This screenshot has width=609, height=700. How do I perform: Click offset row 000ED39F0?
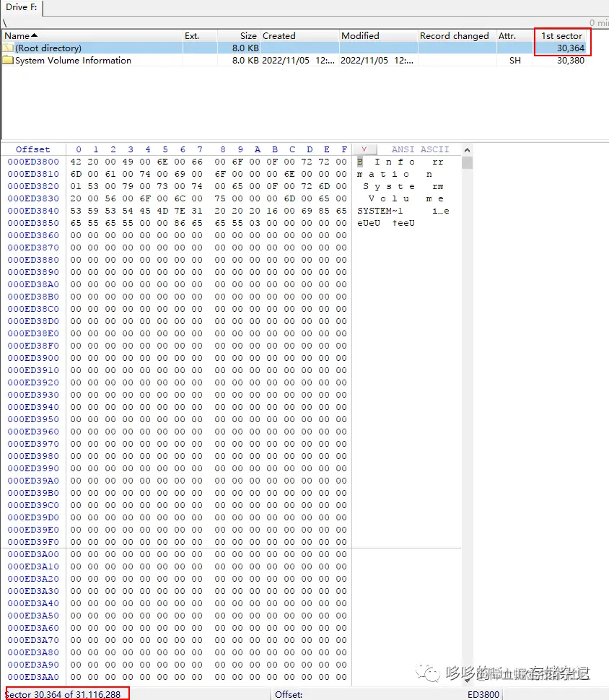pos(33,542)
